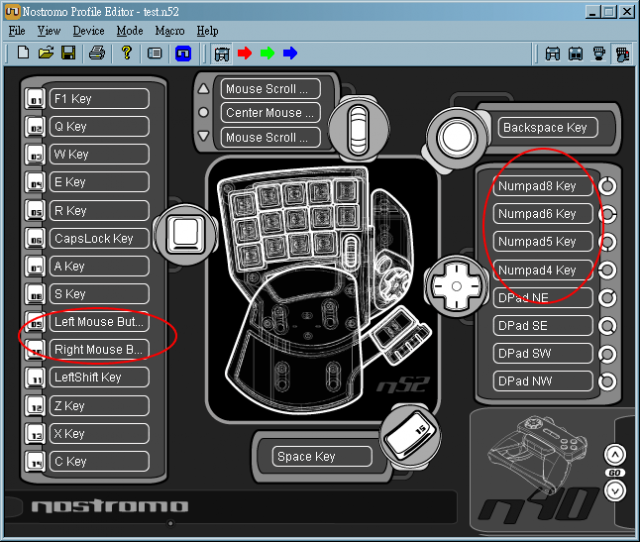
Task: Click the blue n52 toolbar icon
Action: [183, 53]
